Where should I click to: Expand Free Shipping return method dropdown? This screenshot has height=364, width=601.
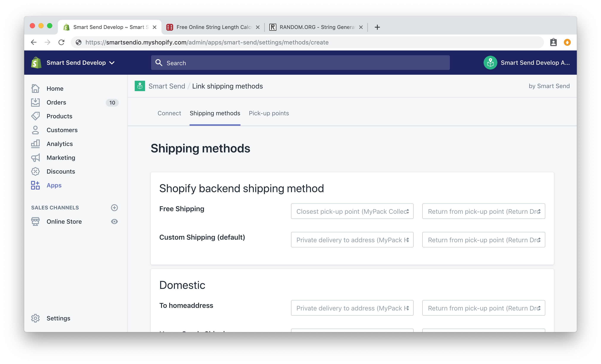point(484,211)
